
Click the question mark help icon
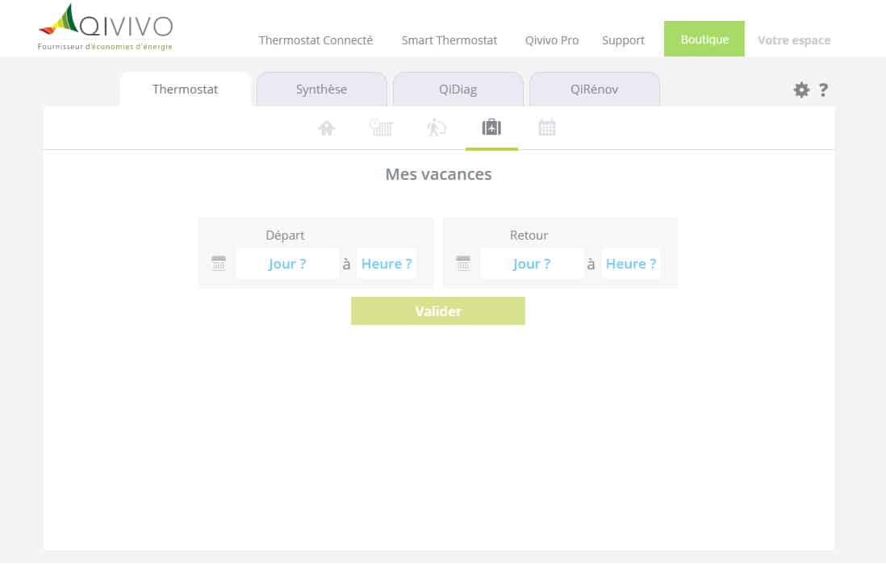pos(823,90)
